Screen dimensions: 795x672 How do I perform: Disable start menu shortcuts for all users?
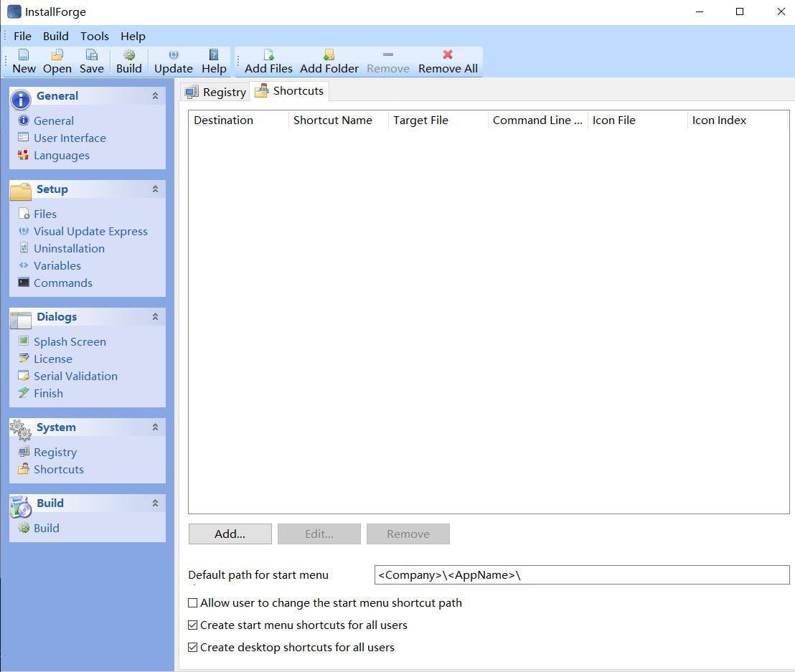pos(192,625)
